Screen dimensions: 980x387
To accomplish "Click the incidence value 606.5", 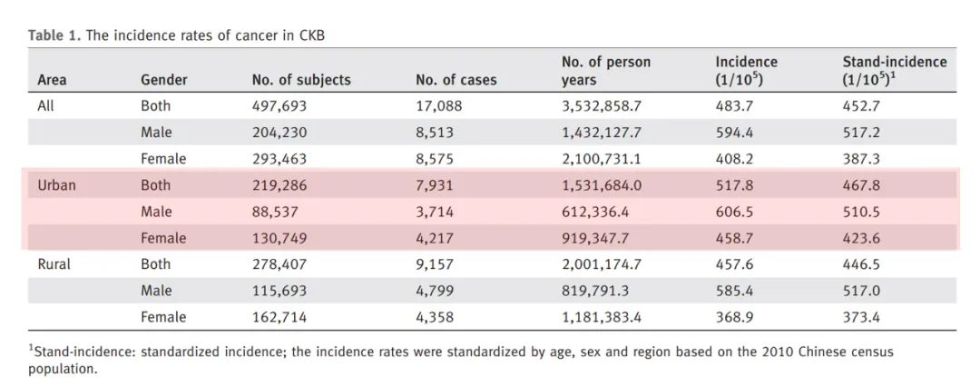I will click(733, 212).
